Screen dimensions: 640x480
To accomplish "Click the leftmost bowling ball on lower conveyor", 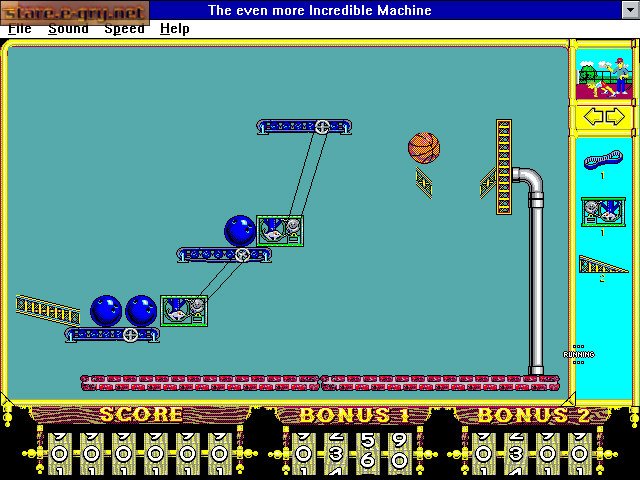I will pos(106,311).
